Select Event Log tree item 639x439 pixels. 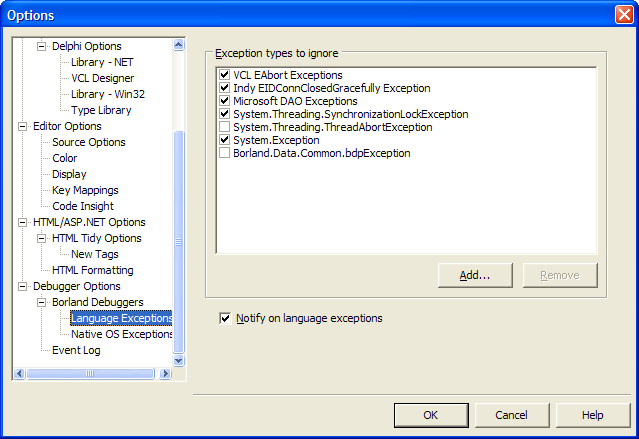tap(76, 350)
